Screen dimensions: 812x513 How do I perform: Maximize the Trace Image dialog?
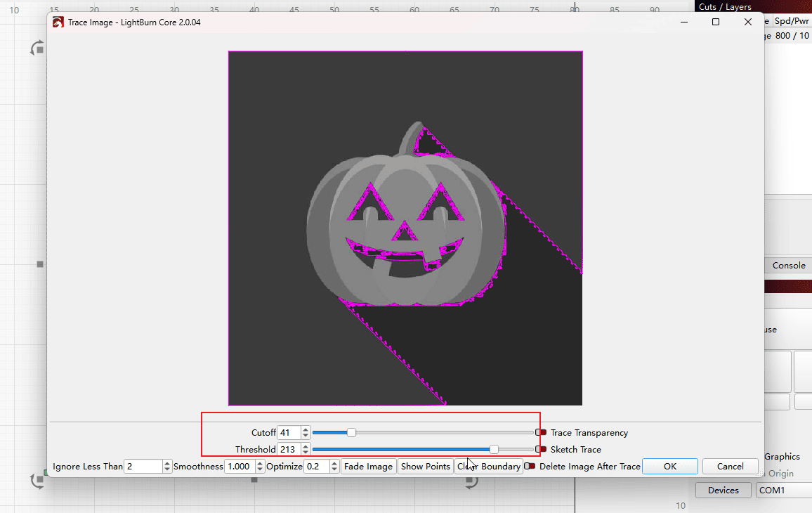715,22
